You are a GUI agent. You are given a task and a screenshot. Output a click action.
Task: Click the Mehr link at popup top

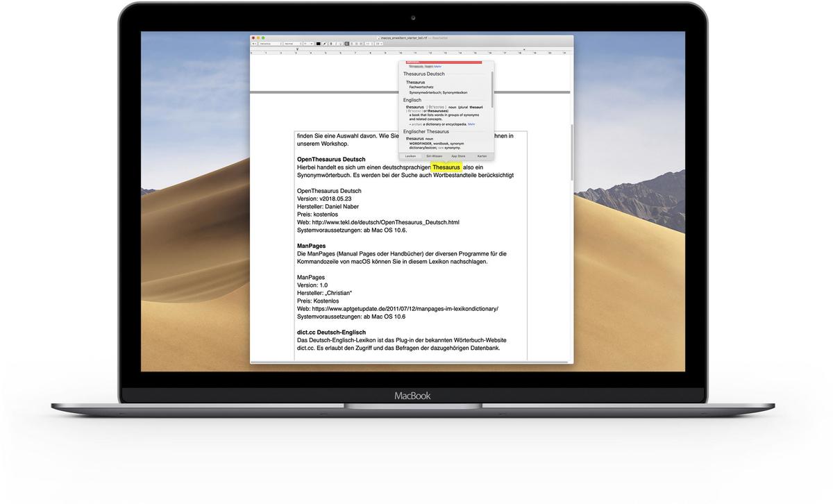click(x=438, y=66)
